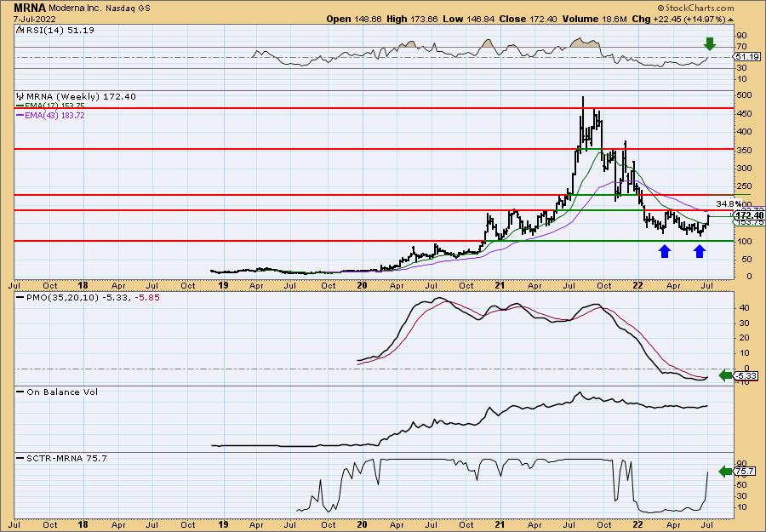Click the 40 level on PMO axis
The image size is (766, 532).
pyautogui.click(x=743, y=308)
